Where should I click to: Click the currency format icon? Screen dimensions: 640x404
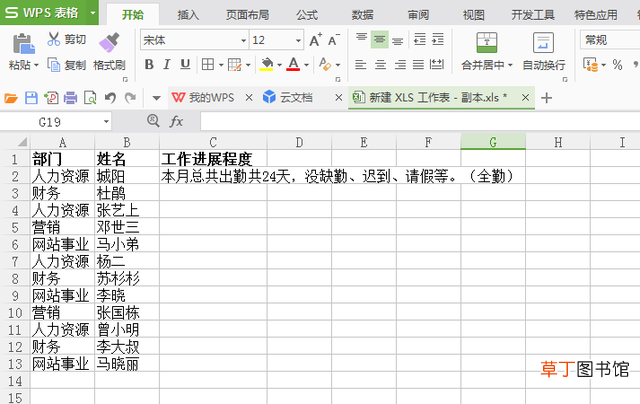[x=591, y=65]
